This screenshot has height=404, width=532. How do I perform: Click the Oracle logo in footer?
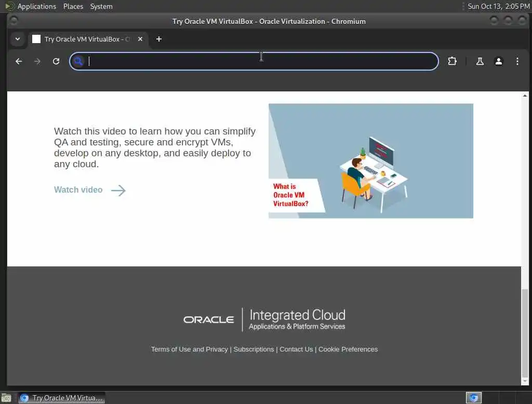point(208,320)
